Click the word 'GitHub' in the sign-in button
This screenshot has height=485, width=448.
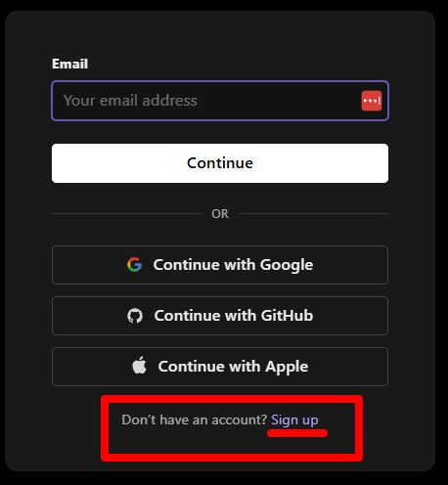click(287, 316)
